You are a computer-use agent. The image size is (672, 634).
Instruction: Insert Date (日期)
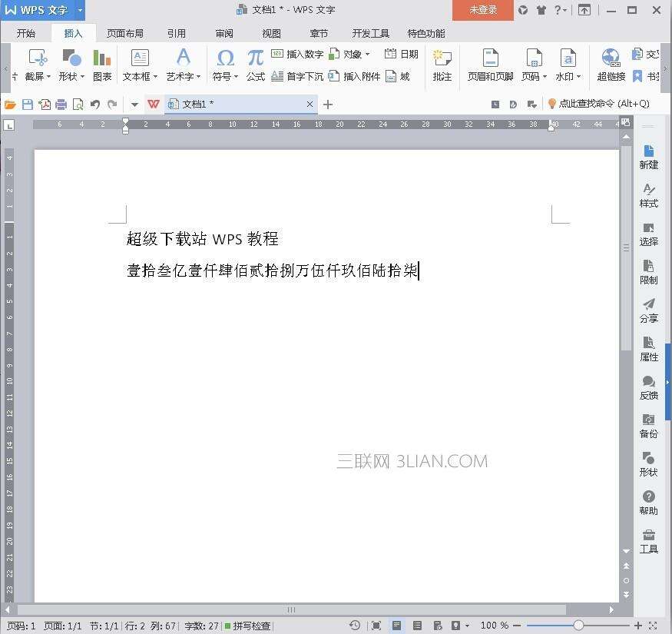(x=401, y=54)
